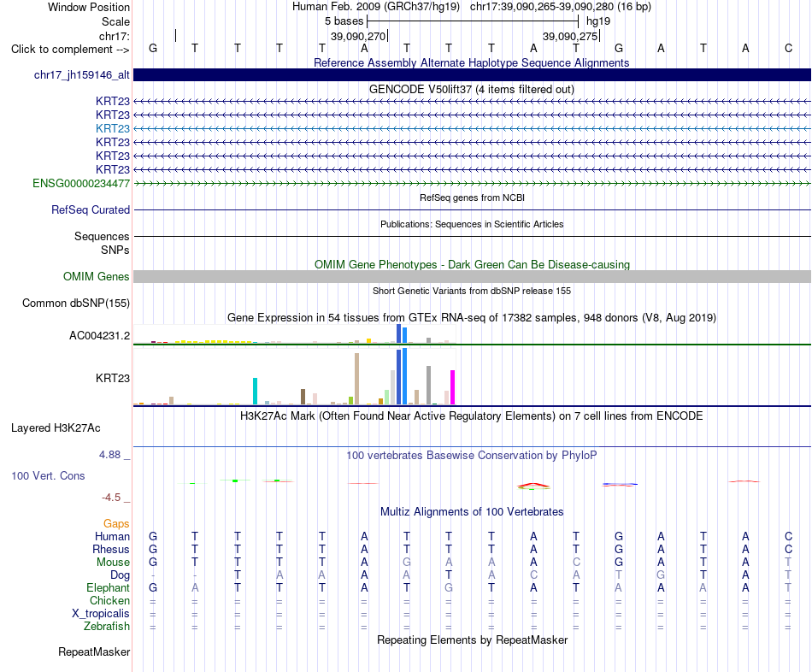The image size is (812, 672).
Task: Click the '5 bases' scale bar text
Action: point(344,21)
